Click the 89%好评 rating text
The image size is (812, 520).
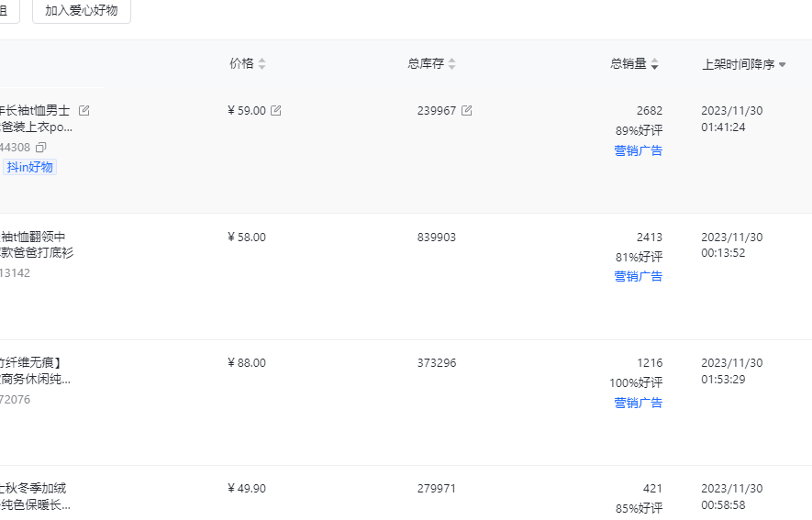click(x=639, y=130)
